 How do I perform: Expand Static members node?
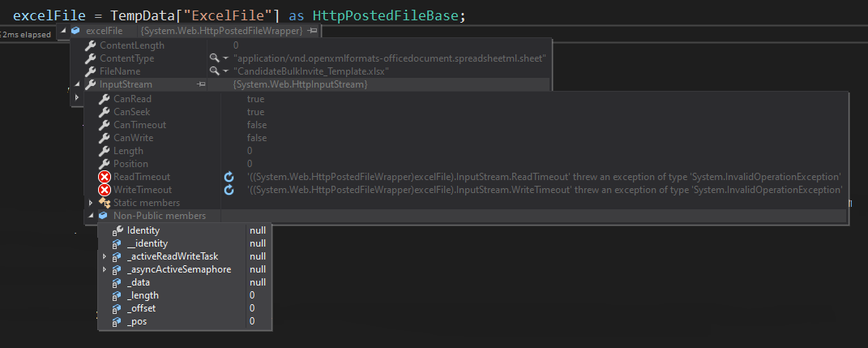click(x=90, y=203)
